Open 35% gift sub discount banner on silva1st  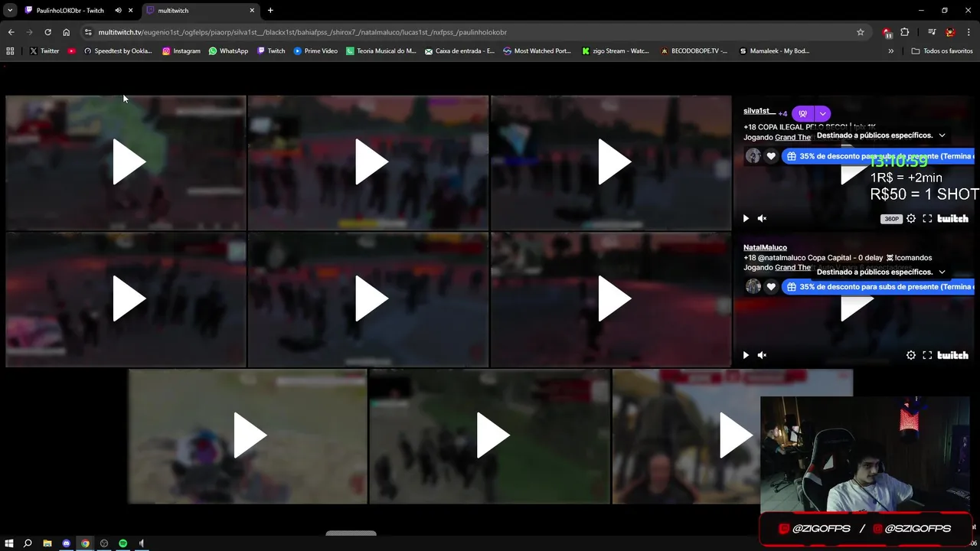(879, 156)
